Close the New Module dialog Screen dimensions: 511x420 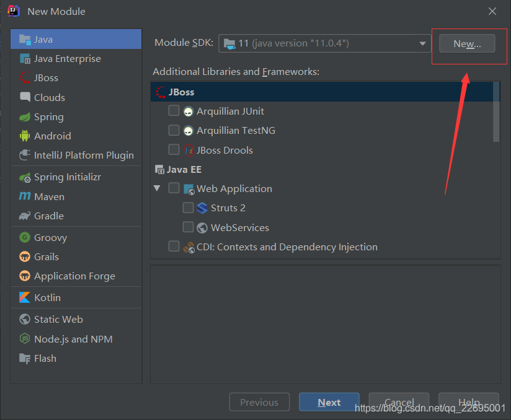pyautogui.click(x=492, y=11)
